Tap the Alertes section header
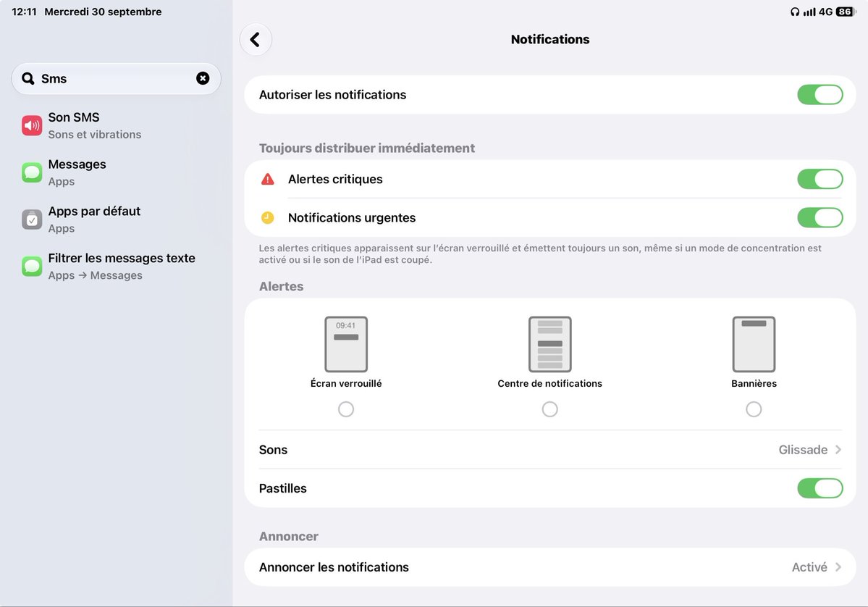This screenshot has width=868, height=607. [281, 286]
